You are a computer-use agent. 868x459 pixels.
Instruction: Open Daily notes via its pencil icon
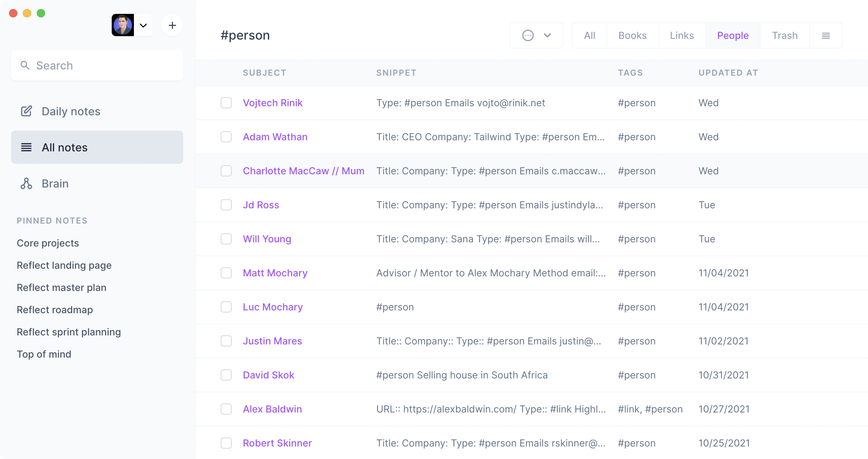[26, 111]
